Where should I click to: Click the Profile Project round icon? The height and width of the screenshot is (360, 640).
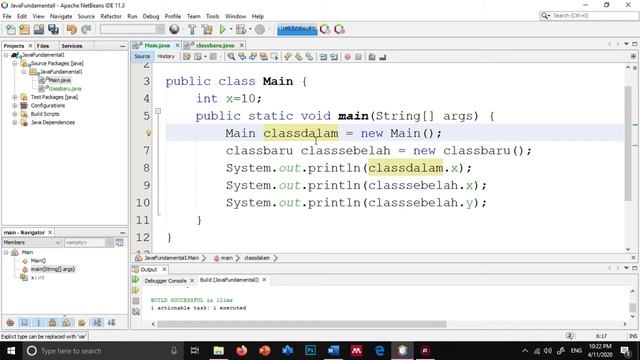260,29
